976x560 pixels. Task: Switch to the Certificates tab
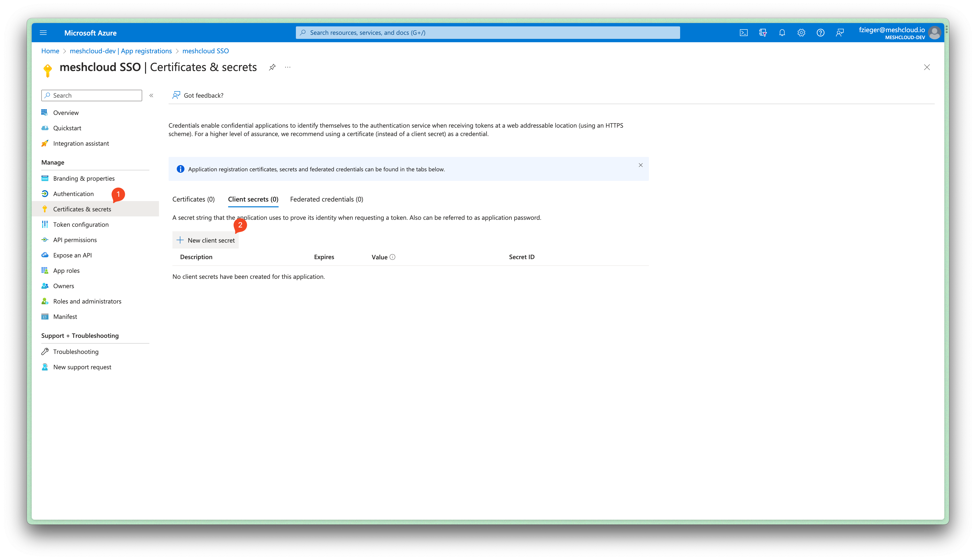tap(193, 199)
